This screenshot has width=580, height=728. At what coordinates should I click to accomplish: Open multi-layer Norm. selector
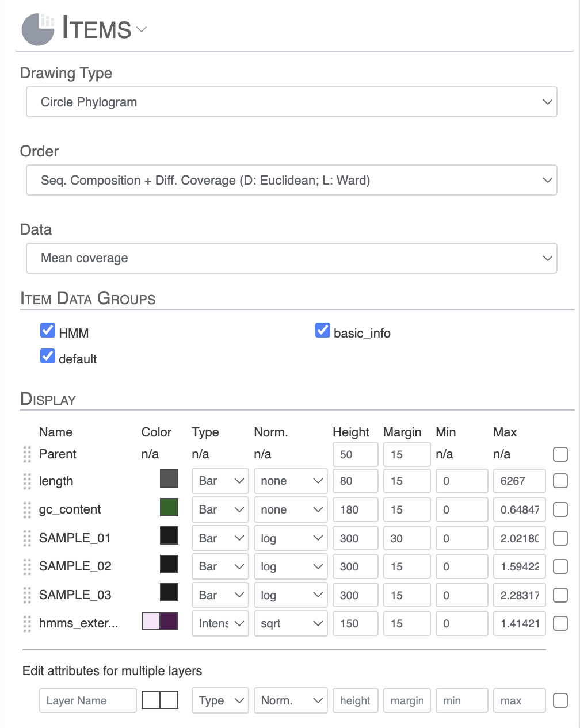[290, 700]
